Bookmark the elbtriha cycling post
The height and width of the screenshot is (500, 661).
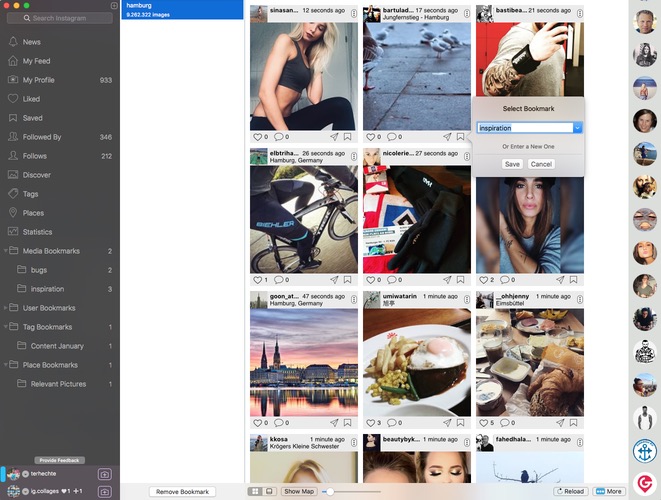347,280
